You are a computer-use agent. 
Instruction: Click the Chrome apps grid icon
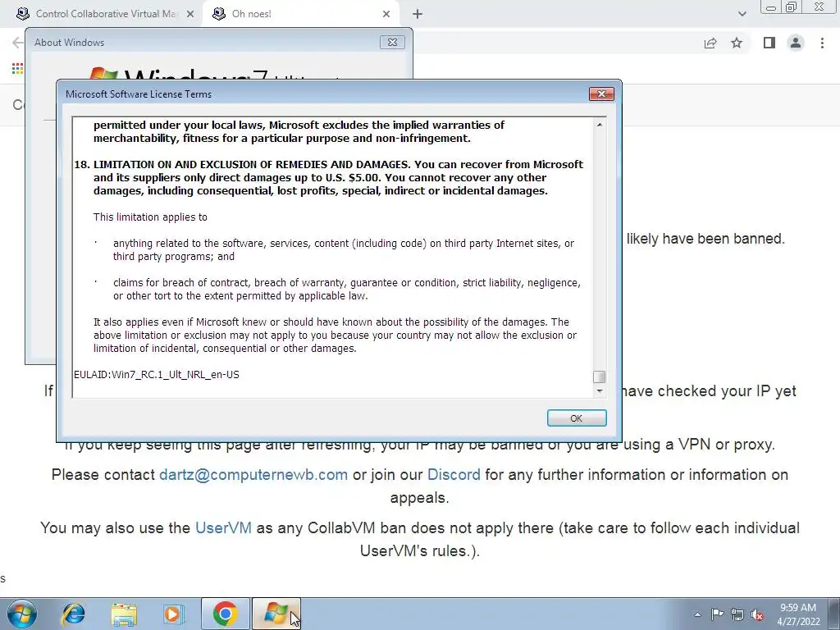[x=17, y=69]
